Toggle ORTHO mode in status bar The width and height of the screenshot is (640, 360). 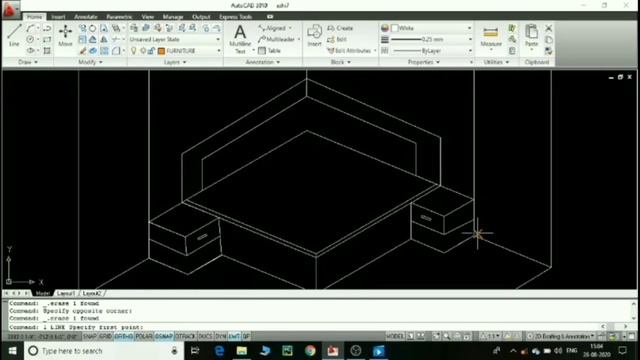coord(124,336)
